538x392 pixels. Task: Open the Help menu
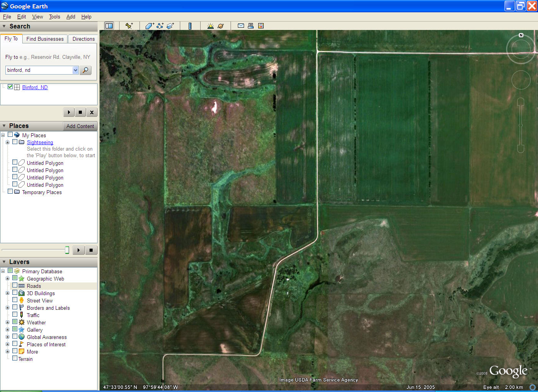pyautogui.click(x=86, y=17)
